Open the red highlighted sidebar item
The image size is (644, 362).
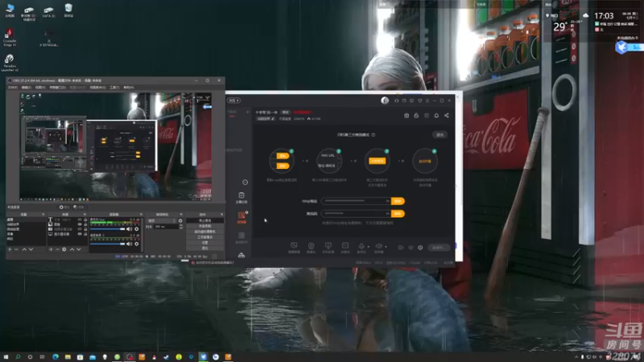pyautogui.click(x=242, y=216)
